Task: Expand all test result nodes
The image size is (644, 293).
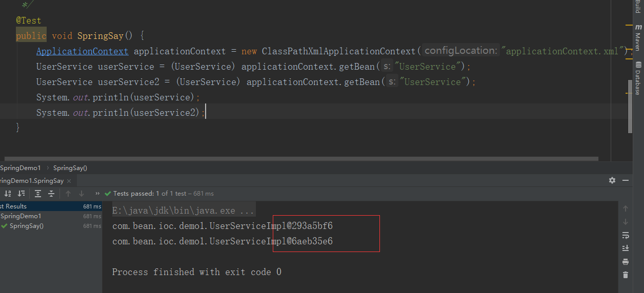Action: coord(38,194)
